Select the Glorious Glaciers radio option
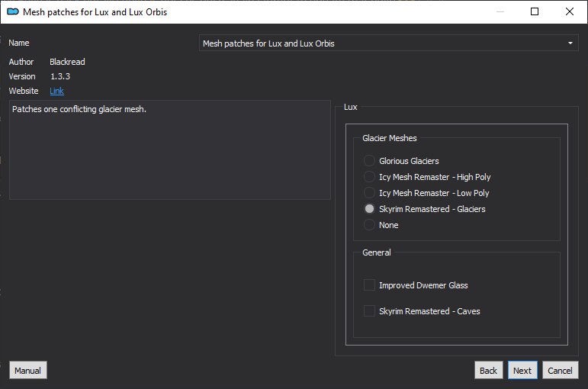This screenshot has width=588, height=389. 369,161
